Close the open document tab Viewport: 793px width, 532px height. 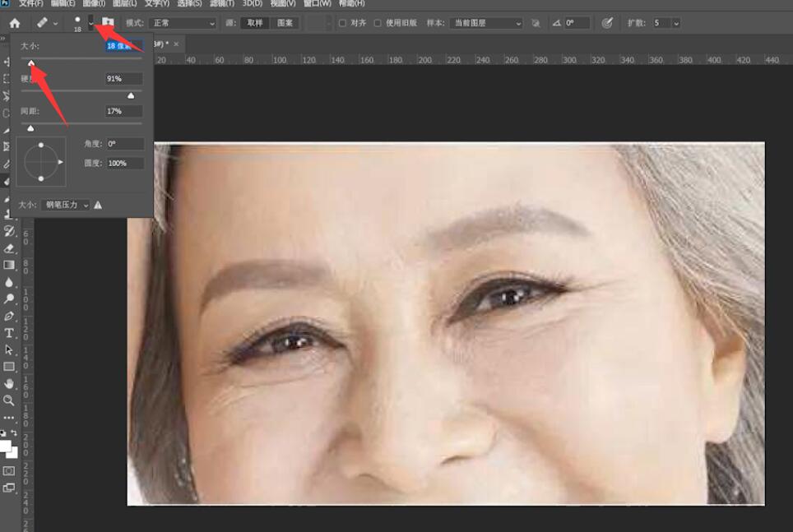point(176,44)
